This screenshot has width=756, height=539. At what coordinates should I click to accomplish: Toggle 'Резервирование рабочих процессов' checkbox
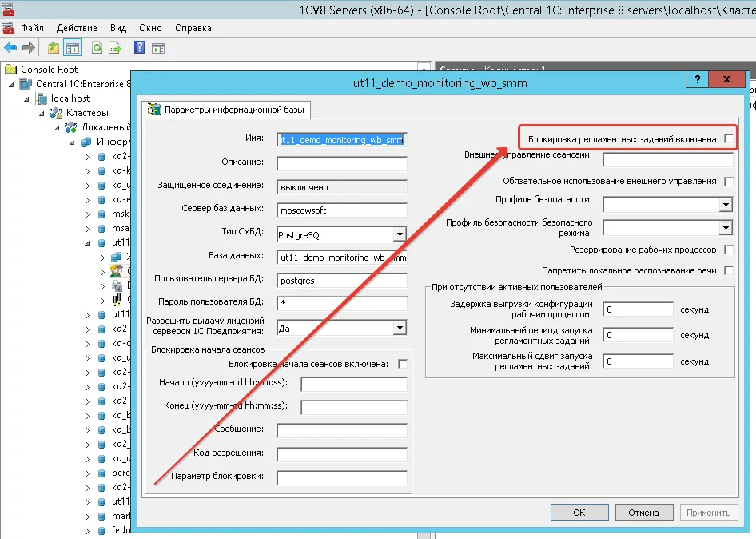coord(729,250)
